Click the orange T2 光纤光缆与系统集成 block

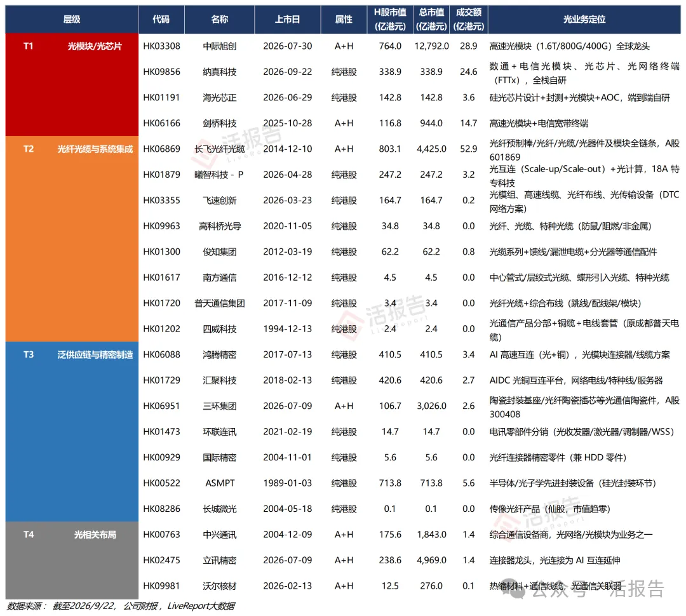pos(72,239)
